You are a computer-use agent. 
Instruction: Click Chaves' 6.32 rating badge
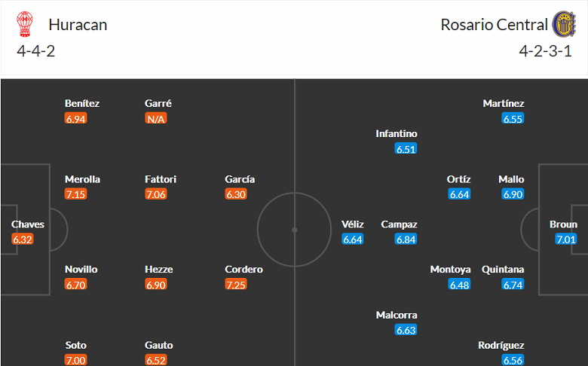click(23, 239)
